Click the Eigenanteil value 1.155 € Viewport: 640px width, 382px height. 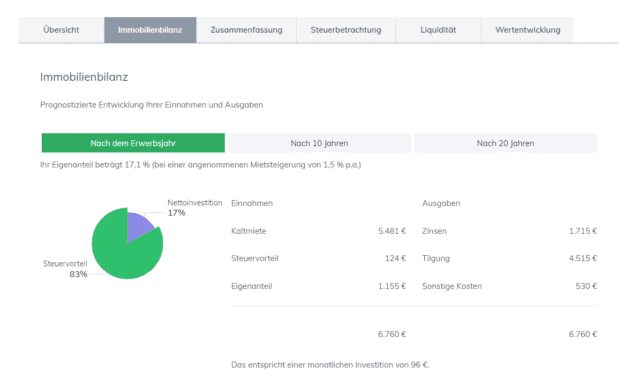click(392, 286)
